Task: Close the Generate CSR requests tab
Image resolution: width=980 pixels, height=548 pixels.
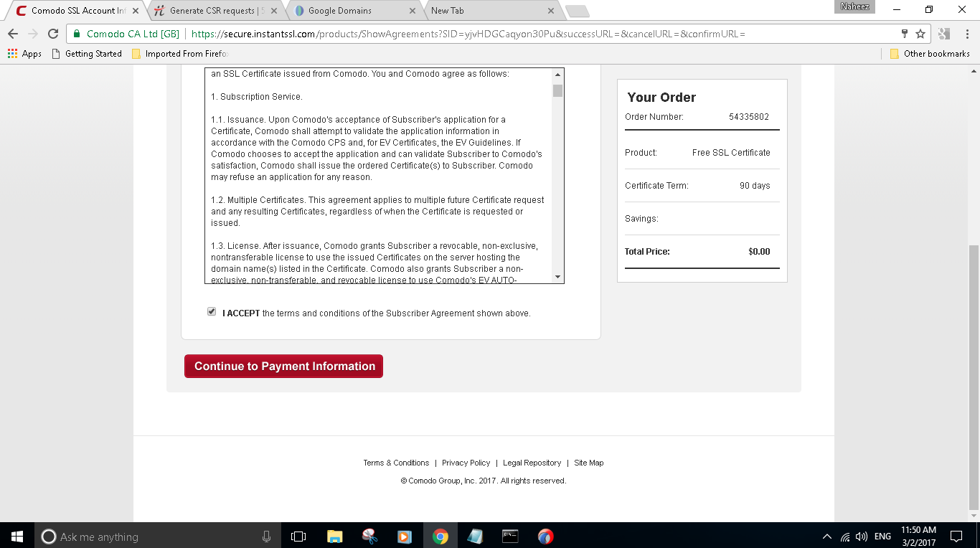Action: (273, 11)
